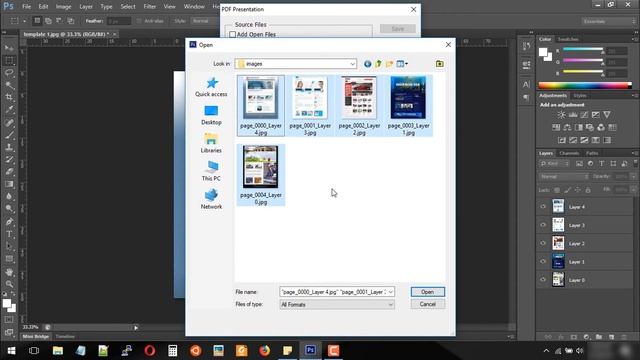The height and width of the screenshot is (360, 640).
Task: Open the File menu
Action: pos(27,7)
